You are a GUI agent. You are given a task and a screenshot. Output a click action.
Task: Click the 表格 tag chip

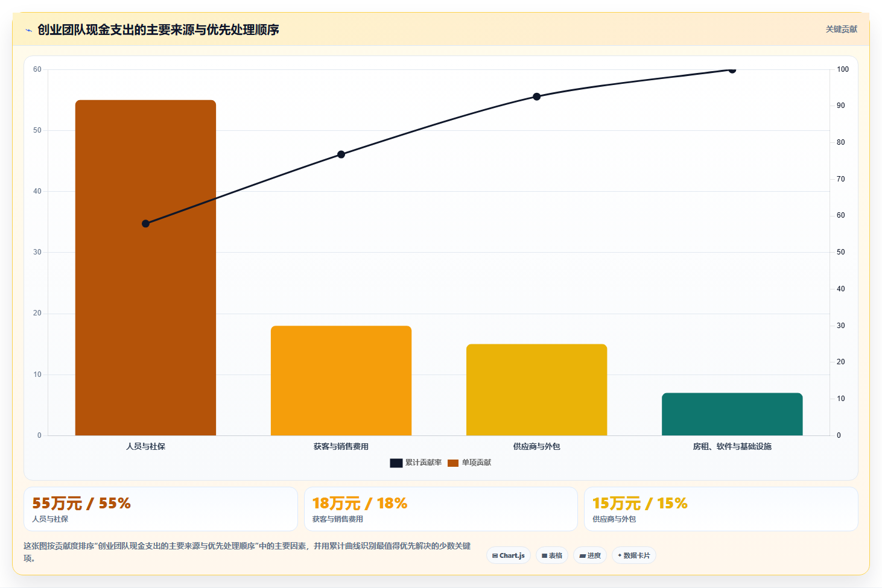(552, 555)
